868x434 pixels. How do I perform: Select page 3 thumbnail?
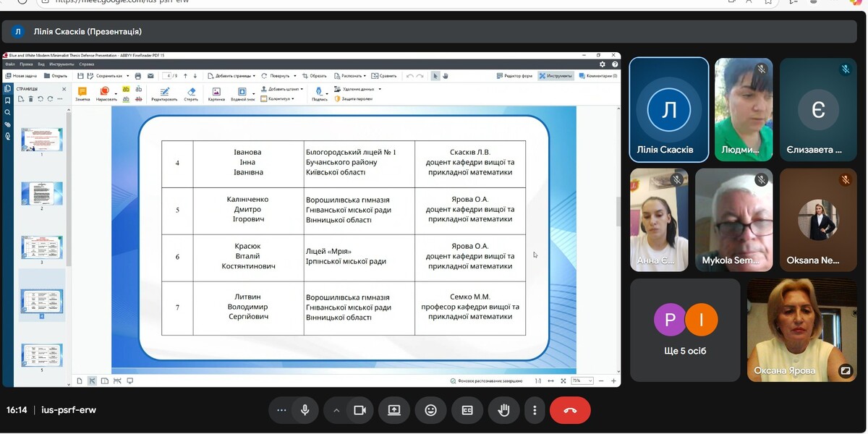click(41, 247)
